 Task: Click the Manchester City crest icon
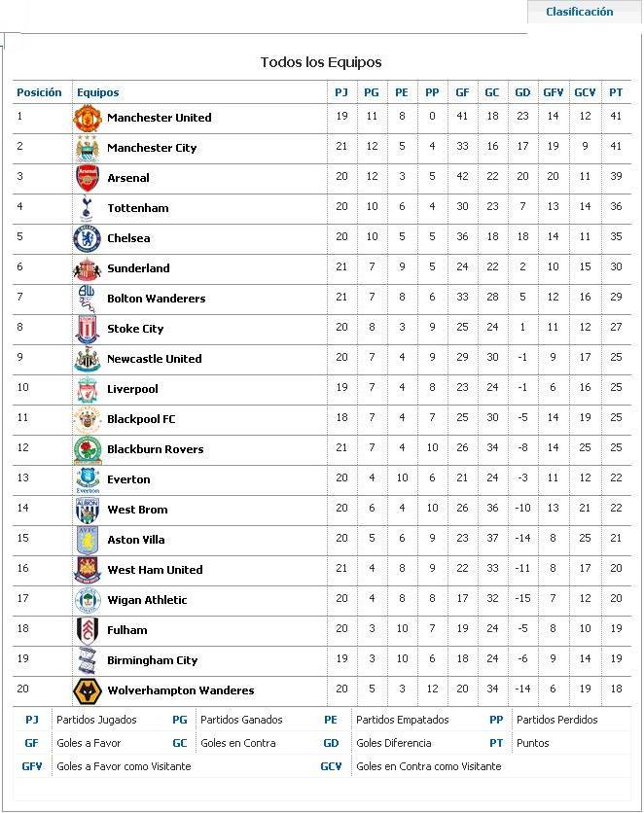[88, 148]
